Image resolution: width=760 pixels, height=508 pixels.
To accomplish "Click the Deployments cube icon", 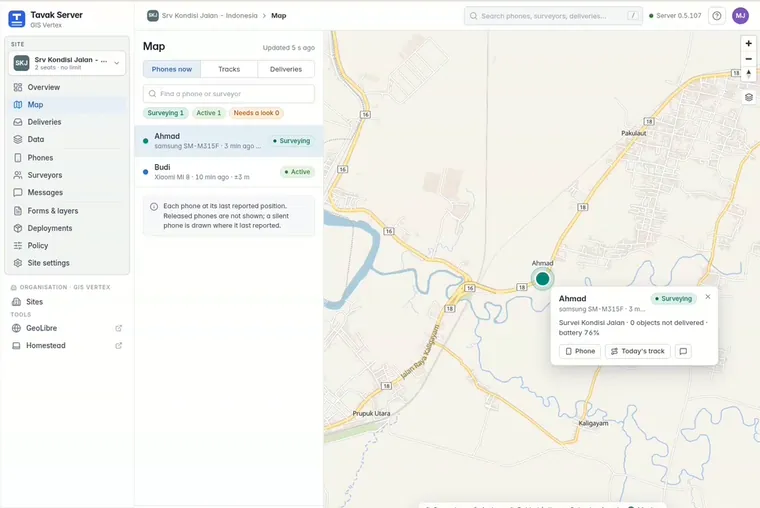I will (x=18, y=228).
